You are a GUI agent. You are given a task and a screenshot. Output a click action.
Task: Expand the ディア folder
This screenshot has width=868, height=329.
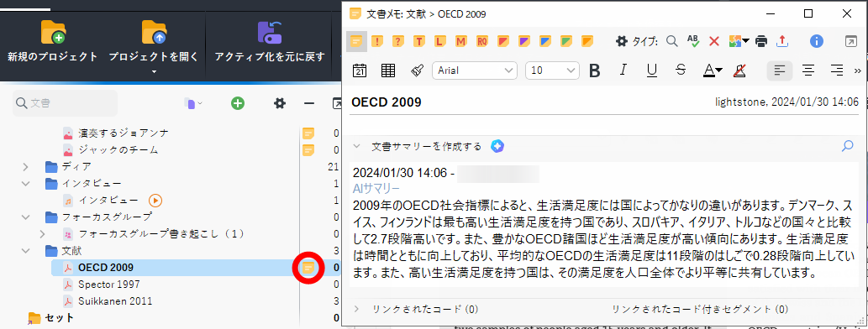coord(25,166)
